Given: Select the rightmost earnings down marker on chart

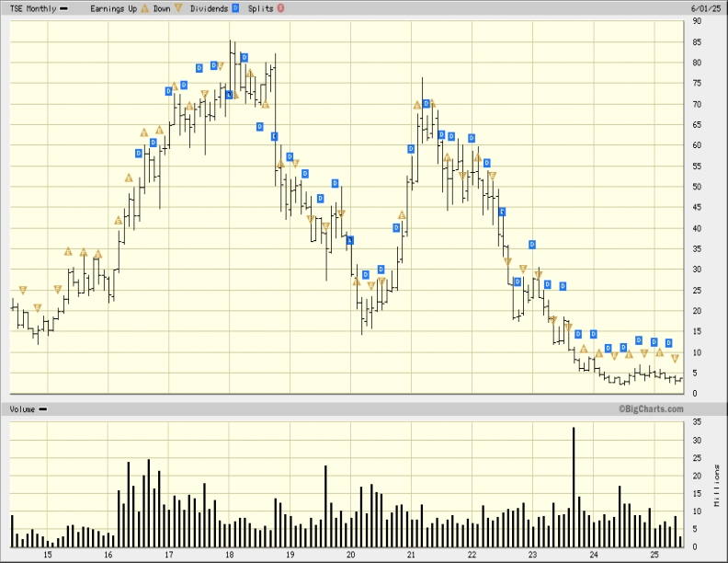Looking at the screenshot, I should point(675,358).
